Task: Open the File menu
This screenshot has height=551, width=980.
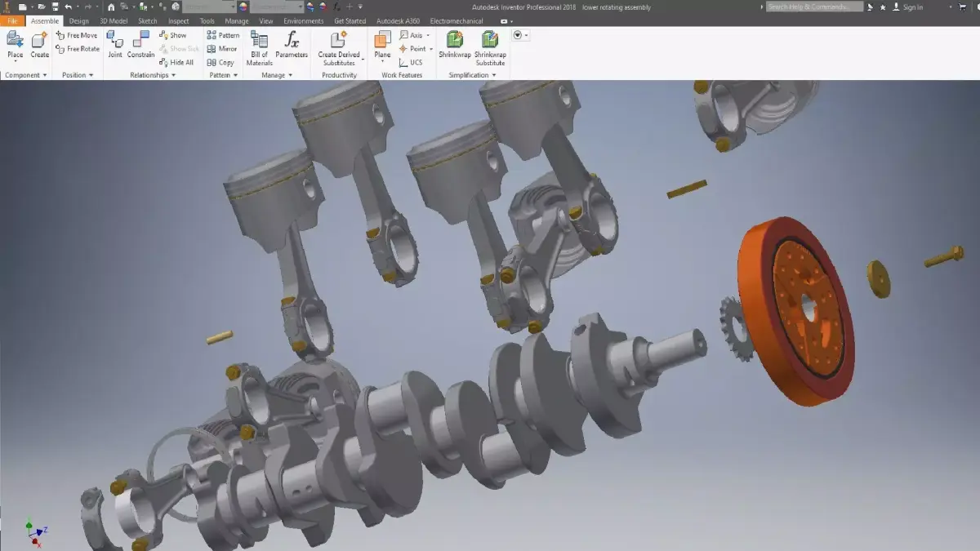Action: 12,20
